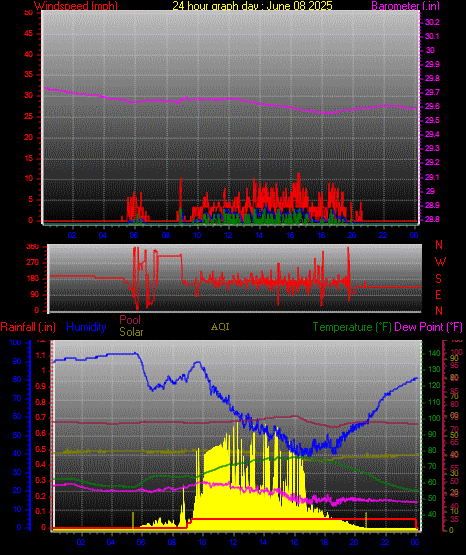The height and width of the screenshot is (555, 466).
Task: Select the 0.1 rainfall axis value
Action: [41, 511]
